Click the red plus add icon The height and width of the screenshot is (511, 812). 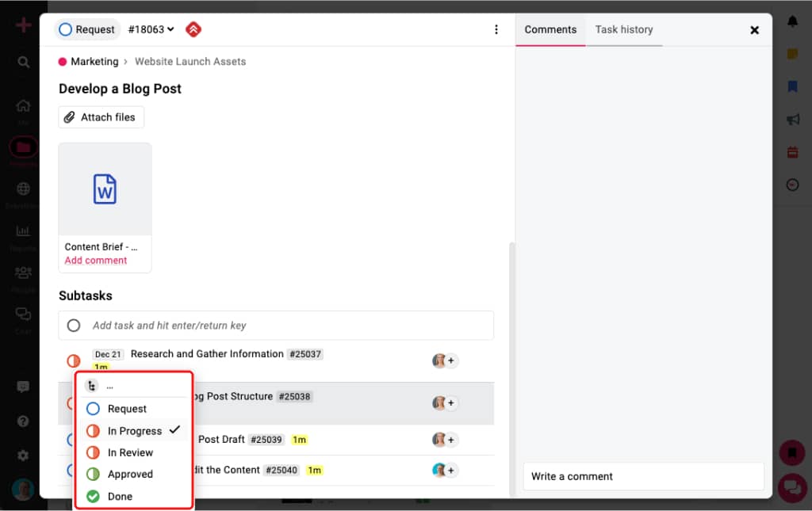click(23, 25)
